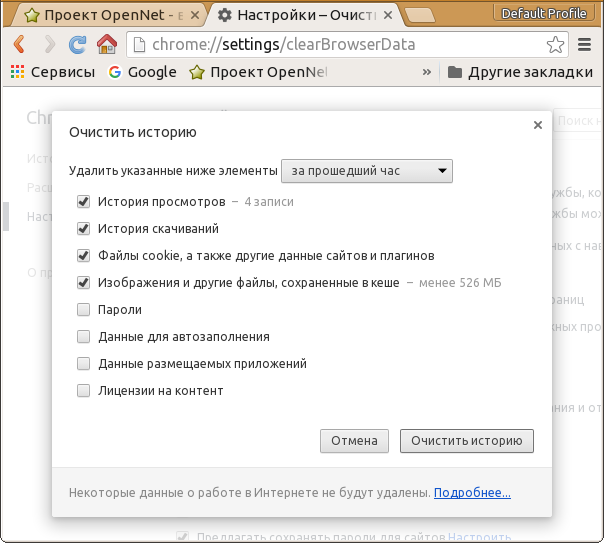Click the forward navigation arrow
604x543 pixels.
point(48,45)
